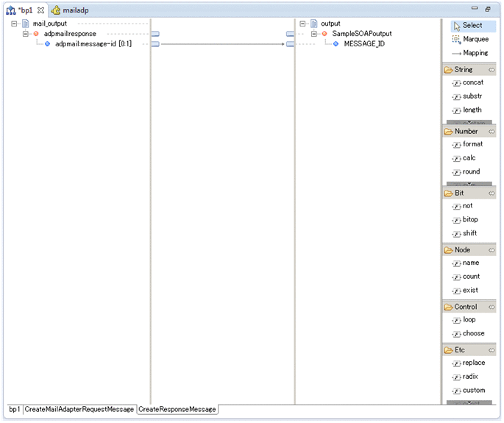Collapse the SampleSOAPoutput node
The height and width of the screenshot is (423, 504).
[313, 34]
